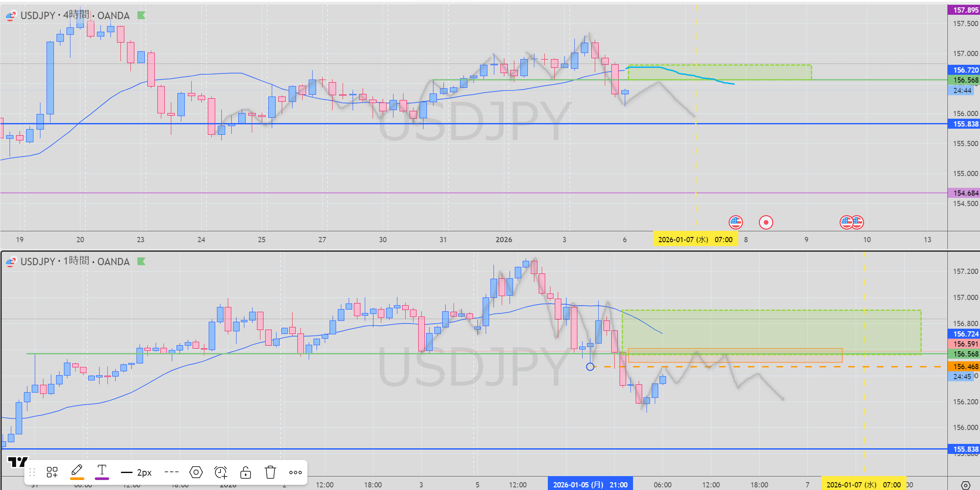Click green flag beside 4時間 OANDA title
The height and width of the screenshot is (490, 980).
[x=141, y=15]
